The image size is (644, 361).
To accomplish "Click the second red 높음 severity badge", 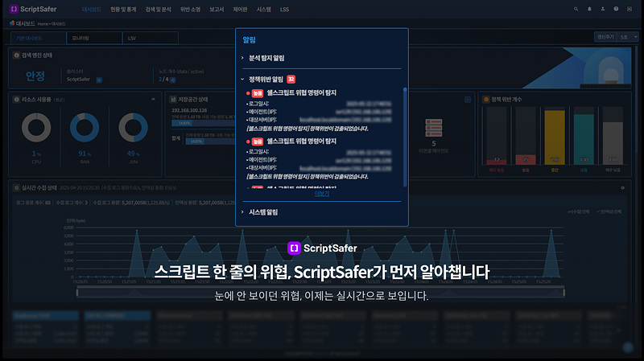I will click(257, 142).
